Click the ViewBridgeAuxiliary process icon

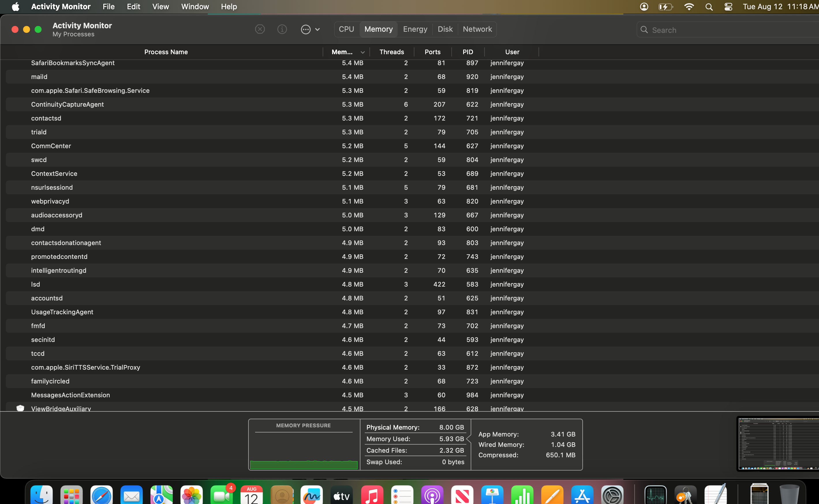tap(20, 408)
